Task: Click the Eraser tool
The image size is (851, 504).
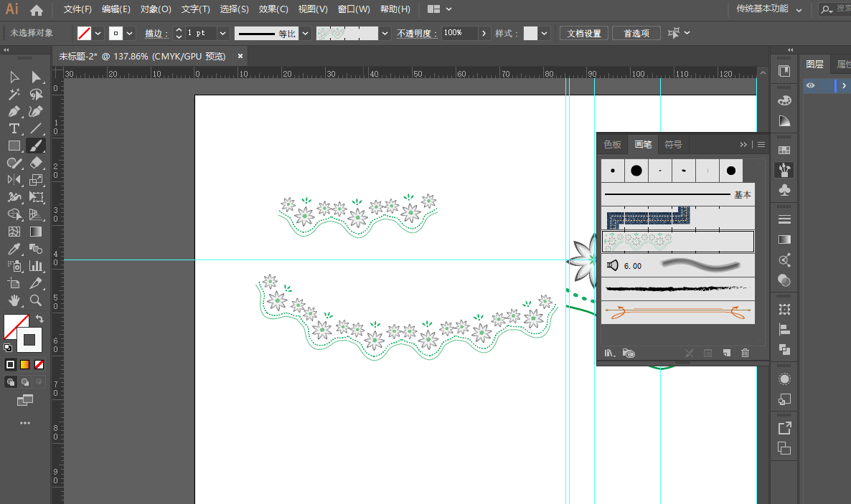Action: pyautogui.click(x=36, y=163)
